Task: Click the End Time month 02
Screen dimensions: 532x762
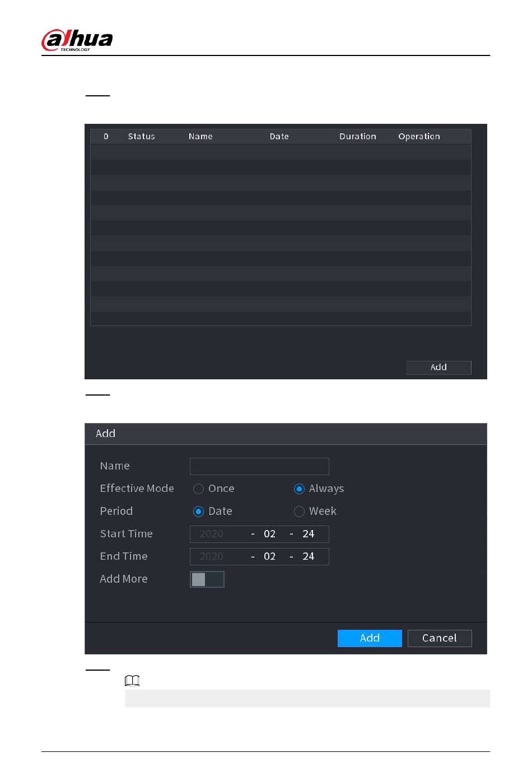Action: pos(269,556)
